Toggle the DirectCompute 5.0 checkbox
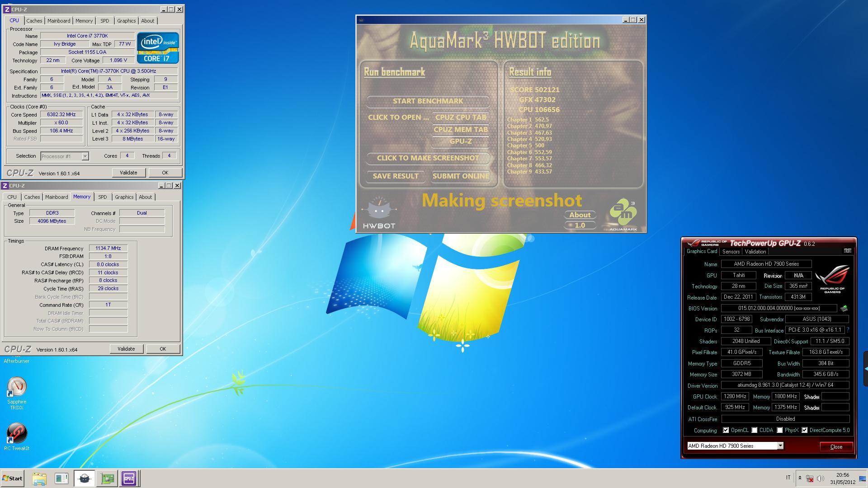This screenshot has width=868, height=488. (804, 430)
